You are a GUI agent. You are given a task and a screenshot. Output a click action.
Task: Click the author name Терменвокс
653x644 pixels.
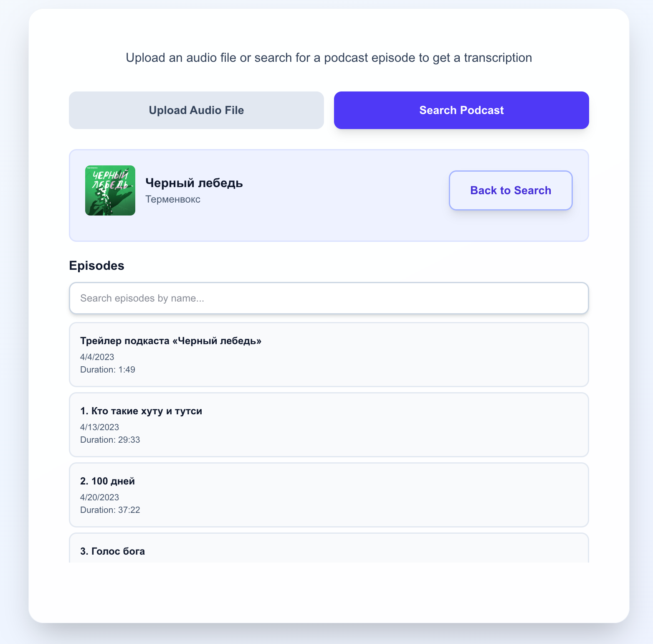click(x=173, y=200)
